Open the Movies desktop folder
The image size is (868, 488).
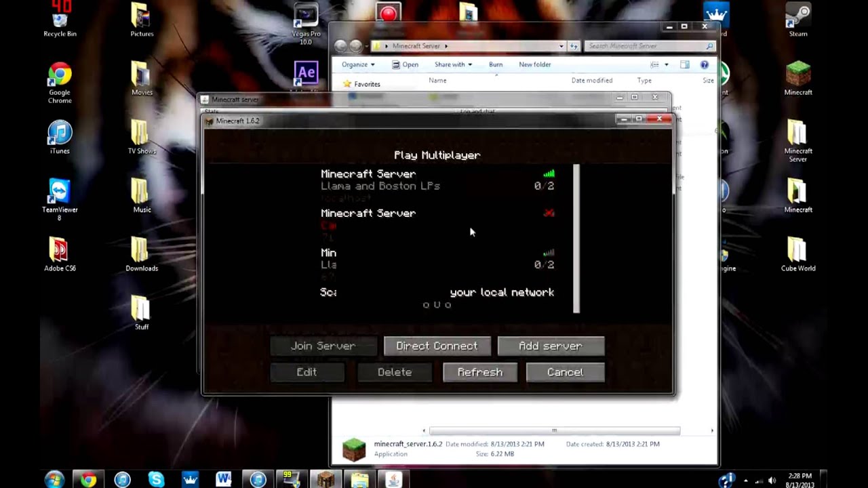point(142,79)
